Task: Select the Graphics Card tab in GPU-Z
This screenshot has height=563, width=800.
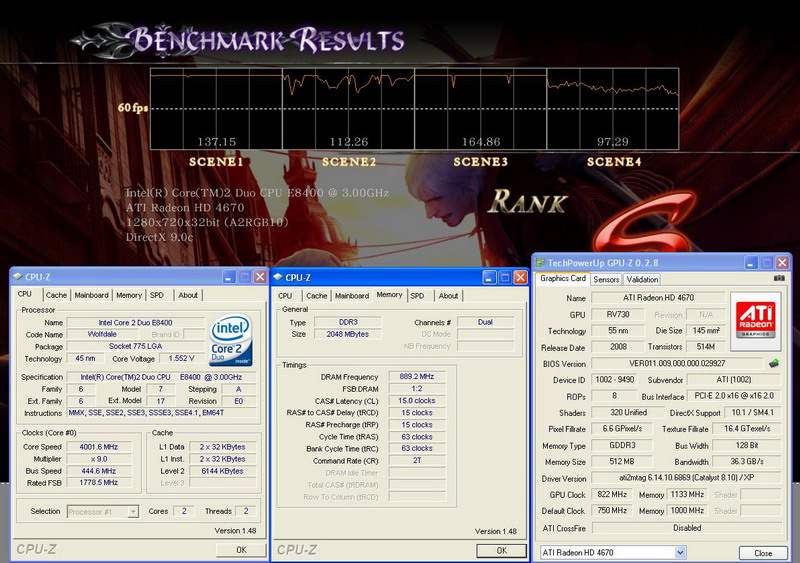Action: coord(563,278)
